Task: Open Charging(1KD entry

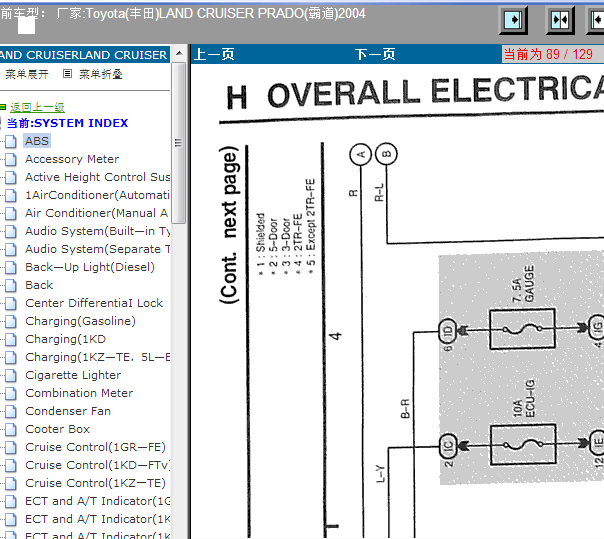Action: tap(65, 339)
